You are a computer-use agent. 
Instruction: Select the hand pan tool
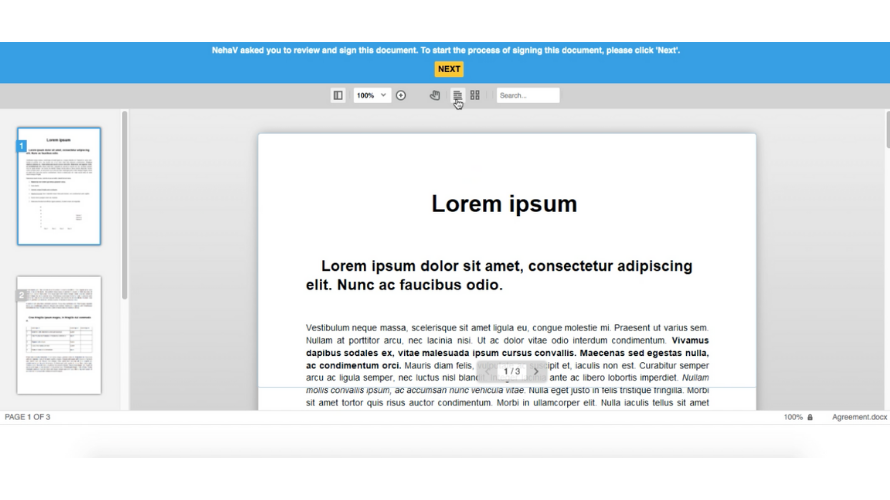coord(435,95)
